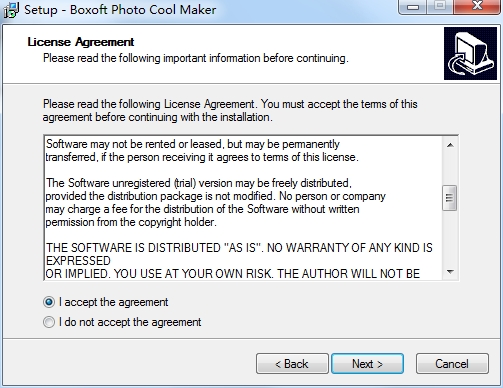Select "I accept the agreement" radio button
This screenshot has width=503, height=388.
click(49, 302)
